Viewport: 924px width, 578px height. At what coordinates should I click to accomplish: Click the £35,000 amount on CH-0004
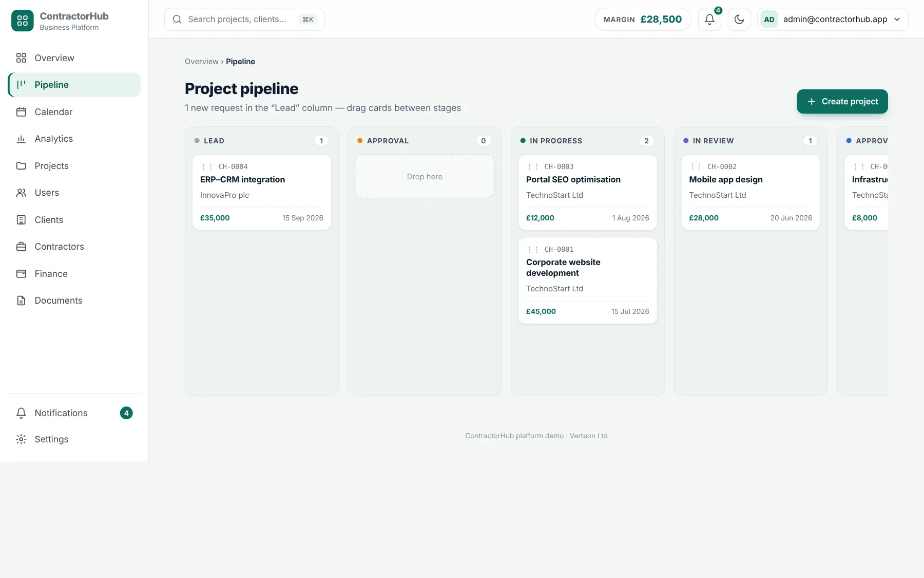[x=215, y=218]
